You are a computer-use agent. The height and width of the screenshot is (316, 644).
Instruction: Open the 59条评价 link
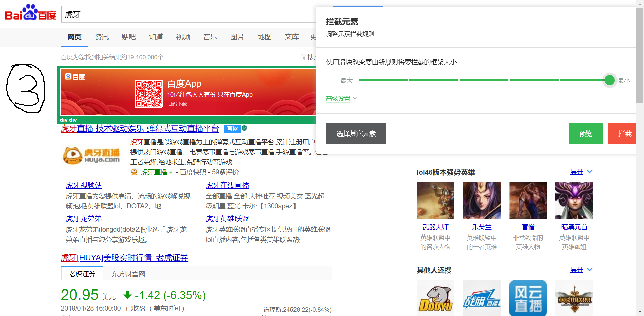(225, 172)
